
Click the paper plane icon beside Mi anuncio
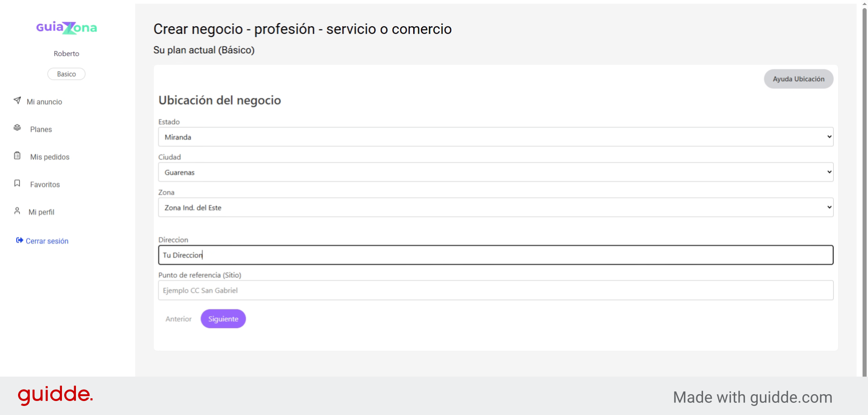tap(17, 100)
